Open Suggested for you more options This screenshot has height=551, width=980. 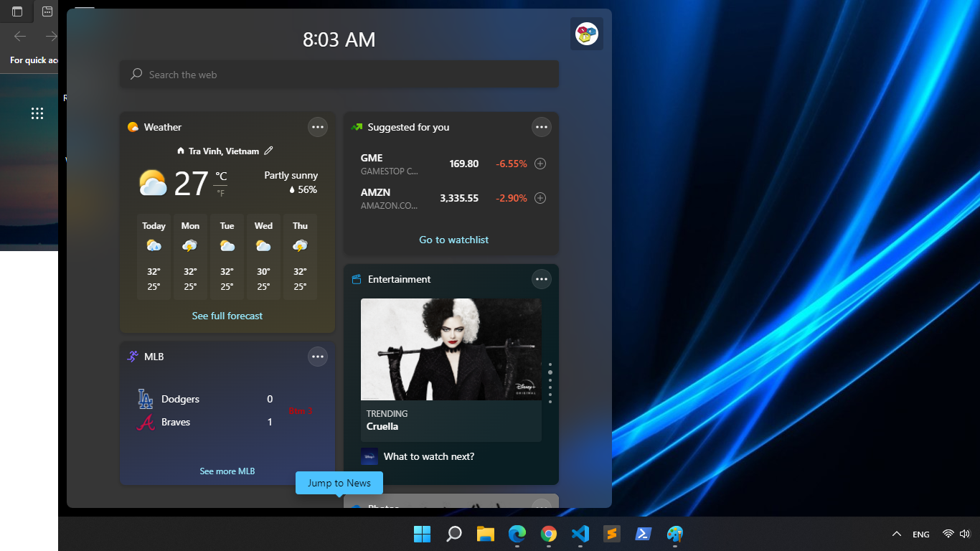(x=542, y=127)
